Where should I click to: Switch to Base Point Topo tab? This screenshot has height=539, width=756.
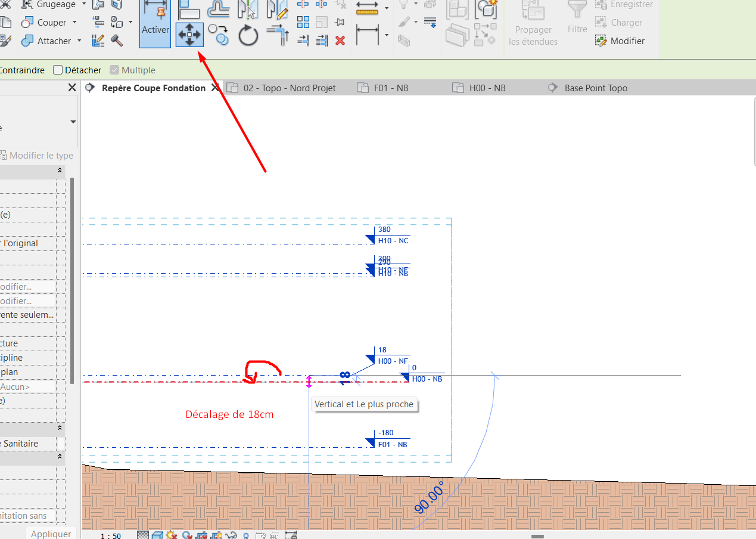(x=587, y=88)
